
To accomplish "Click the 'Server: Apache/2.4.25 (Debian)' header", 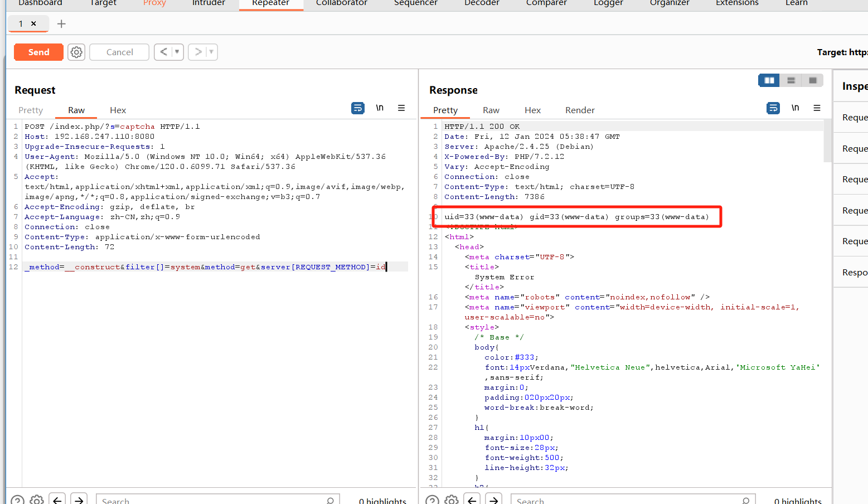I will pos(518,147).
